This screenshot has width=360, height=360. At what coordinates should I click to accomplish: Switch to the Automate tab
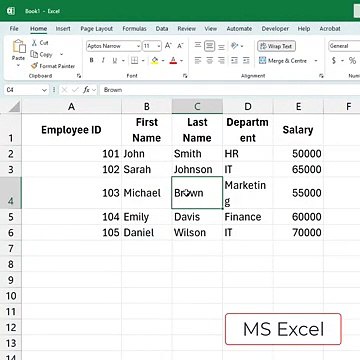point(239,29)
